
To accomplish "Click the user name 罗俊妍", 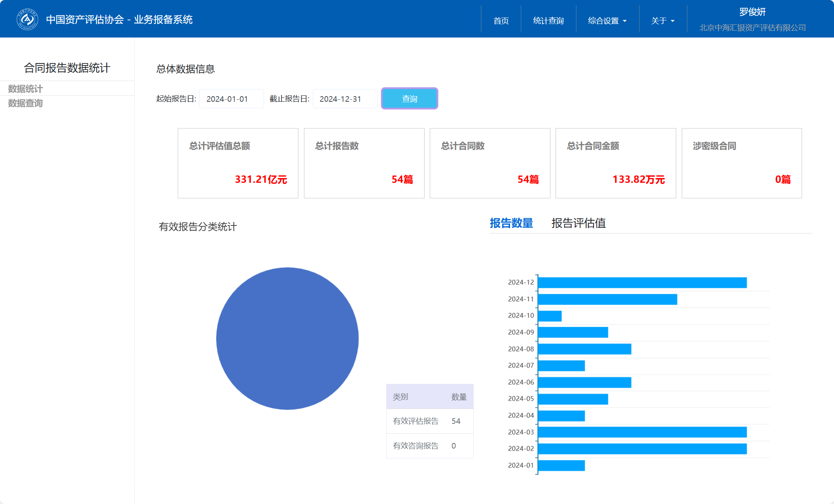I will (752, 12).
